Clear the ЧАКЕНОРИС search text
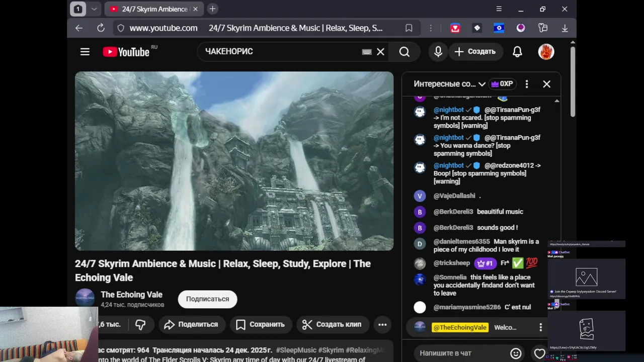The height and width of the screenshot is (362, 644). (x=380, y=52)
